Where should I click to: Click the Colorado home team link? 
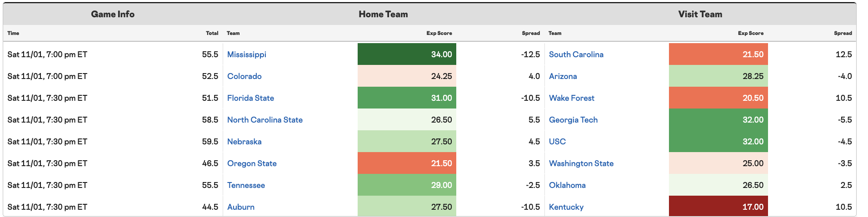click(x=244, y=76)
